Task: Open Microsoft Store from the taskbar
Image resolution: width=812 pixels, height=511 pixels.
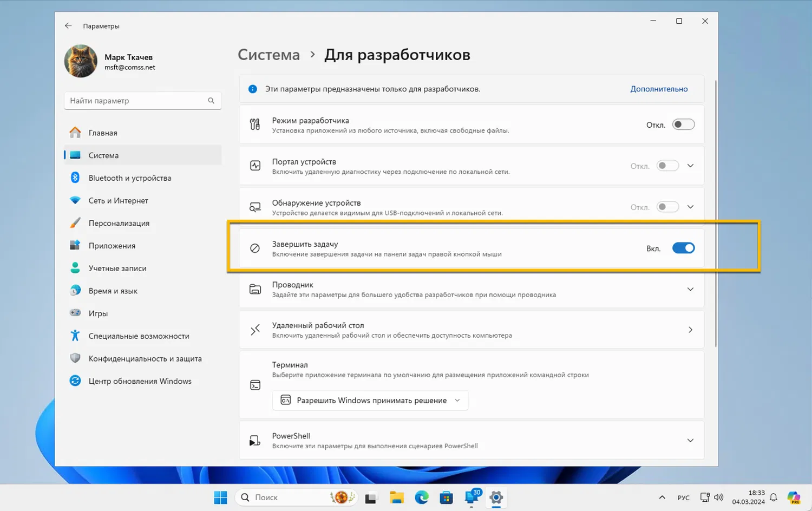Action: tap(446, 497)
